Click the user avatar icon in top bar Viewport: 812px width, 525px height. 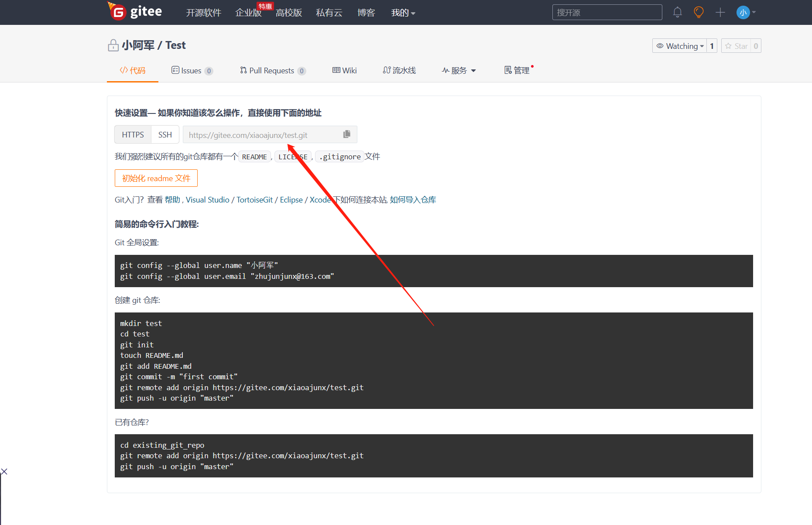tap(743, 12)
